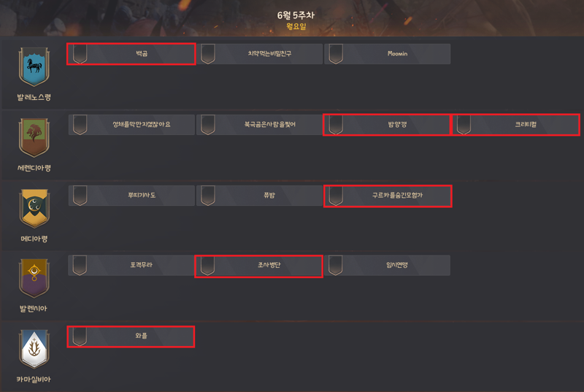Select the Moomin guild entry

[x=388, y=54]
